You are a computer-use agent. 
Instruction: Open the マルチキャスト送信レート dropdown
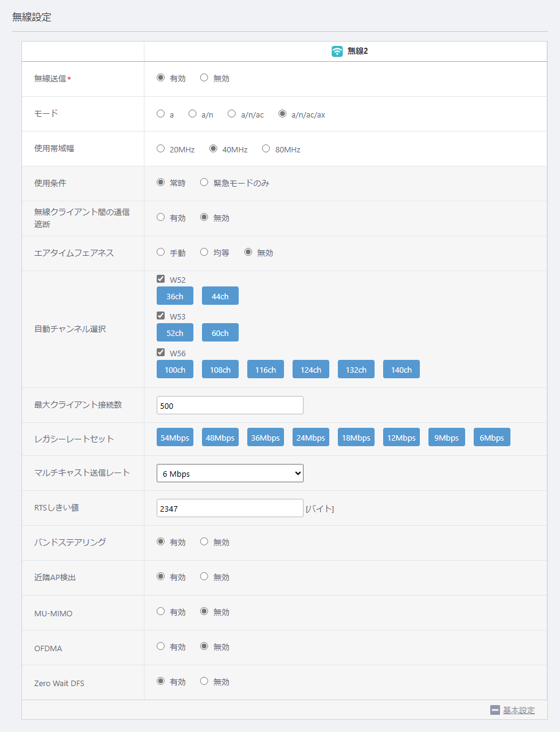tap(230, 473)
